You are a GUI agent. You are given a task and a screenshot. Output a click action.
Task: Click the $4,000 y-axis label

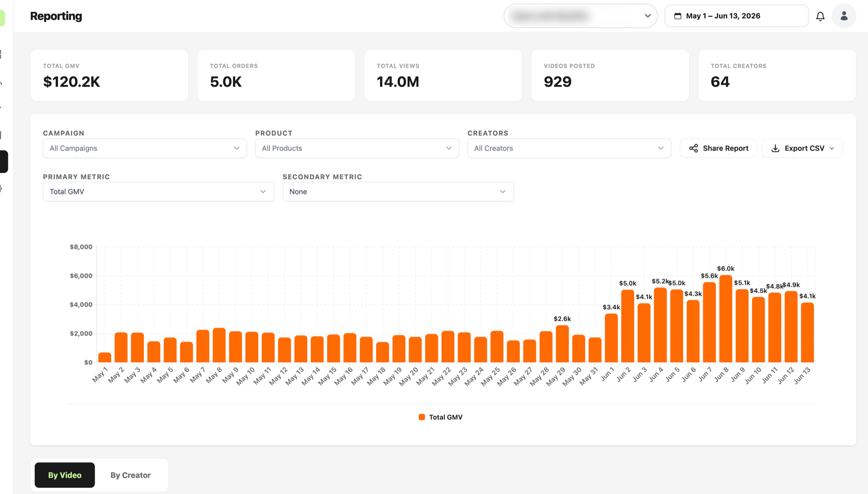coord(81,304)
